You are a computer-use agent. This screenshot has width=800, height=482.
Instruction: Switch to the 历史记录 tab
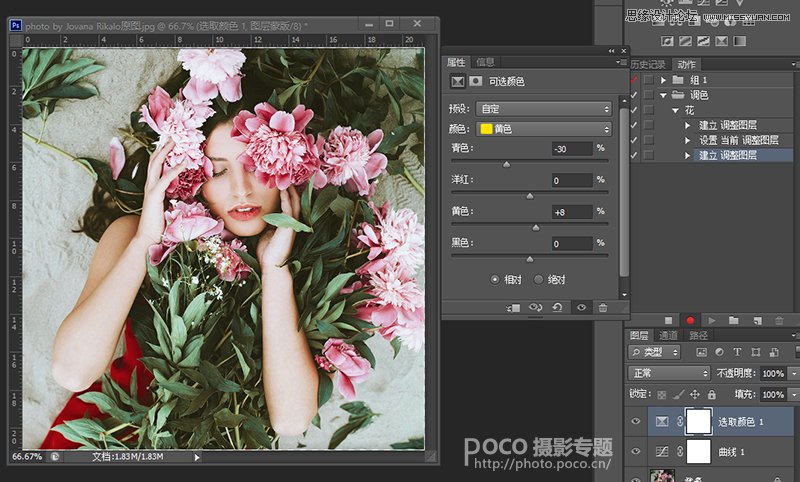click(648, 64)
